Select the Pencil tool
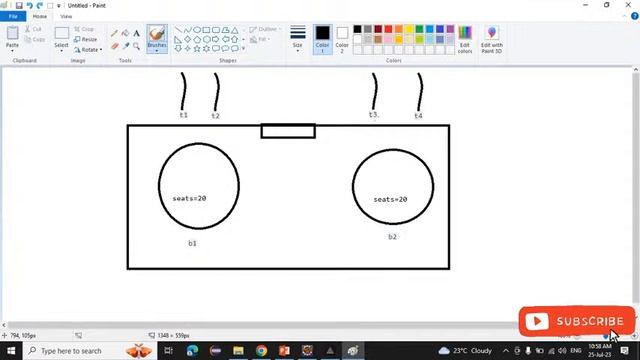Image resolution: width=640 pixels, height=360 pixels. pyautogui.click(x=114, y=33)
